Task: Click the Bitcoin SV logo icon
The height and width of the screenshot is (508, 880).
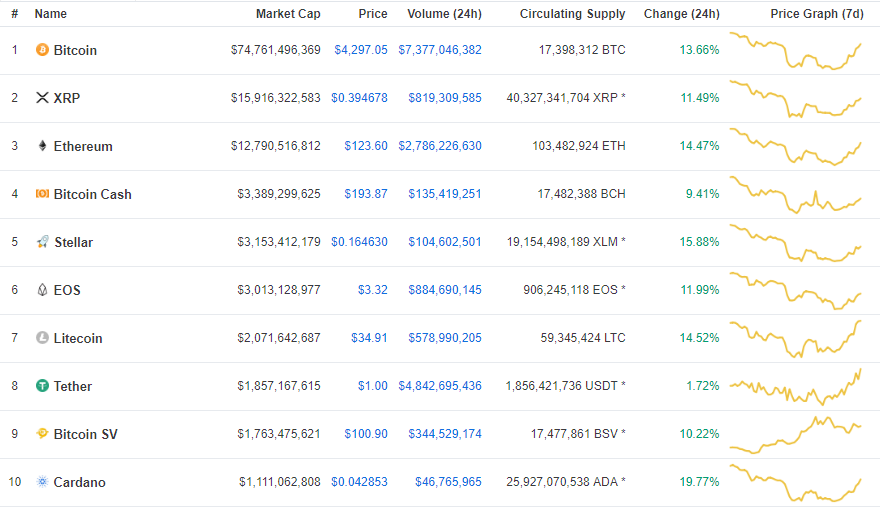Action: [x=42, y=433]
